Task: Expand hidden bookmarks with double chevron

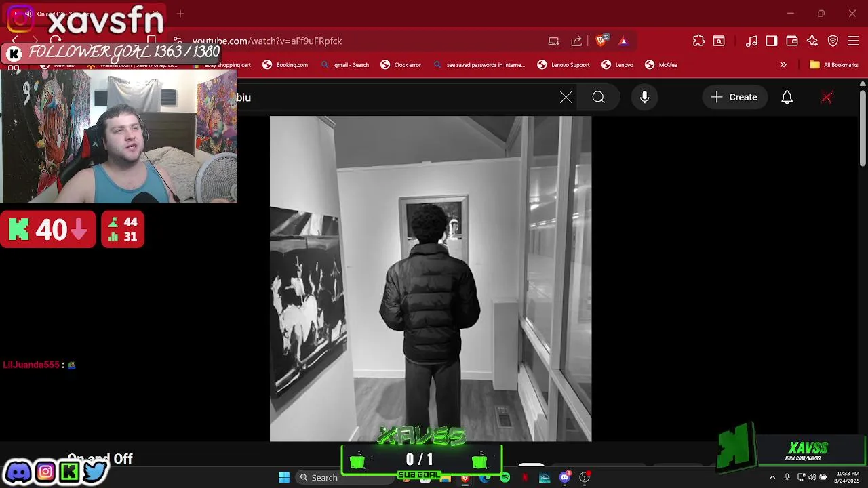Action: click(x=783, y=65)
